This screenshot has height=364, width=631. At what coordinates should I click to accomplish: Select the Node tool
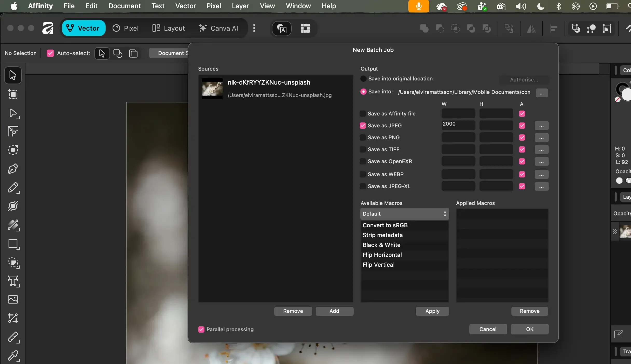point(13,113)
